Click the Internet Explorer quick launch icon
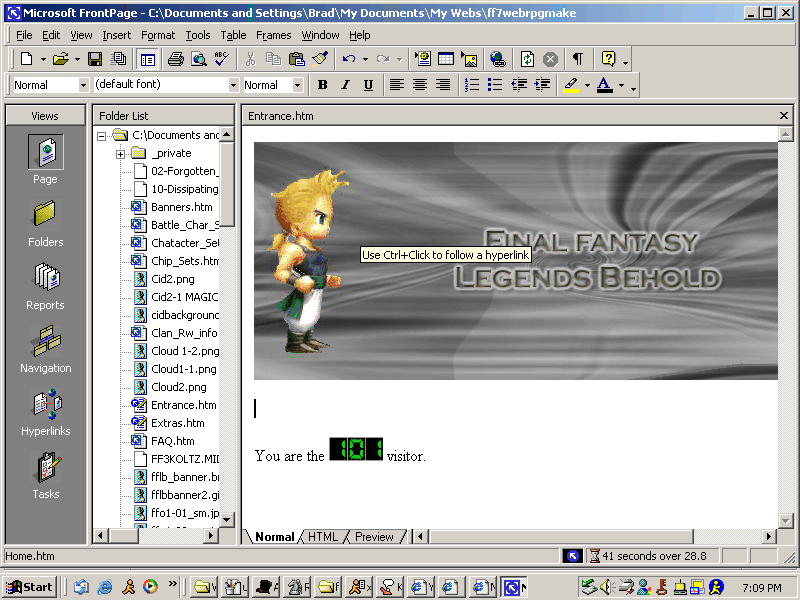The height and width of the screenshot is (600, 800). coord(105,587)
